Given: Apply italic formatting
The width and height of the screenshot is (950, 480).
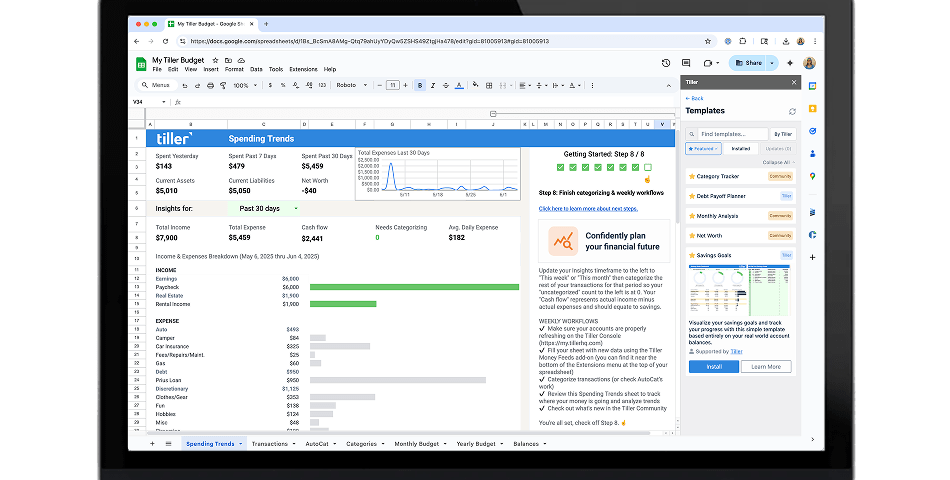Looking at the screenshot, I should click(433, 85).
